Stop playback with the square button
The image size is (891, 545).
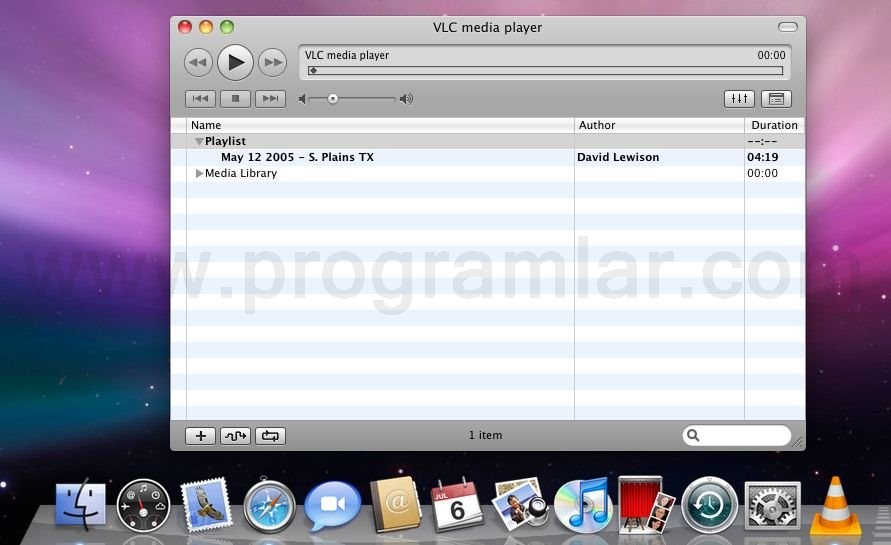tap(235, 99)
